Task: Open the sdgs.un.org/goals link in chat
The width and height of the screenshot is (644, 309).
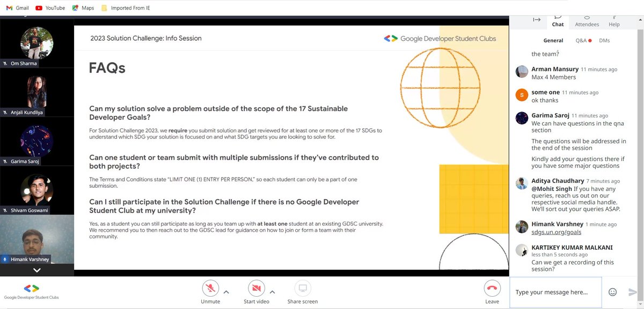Action: click(556, 232)
